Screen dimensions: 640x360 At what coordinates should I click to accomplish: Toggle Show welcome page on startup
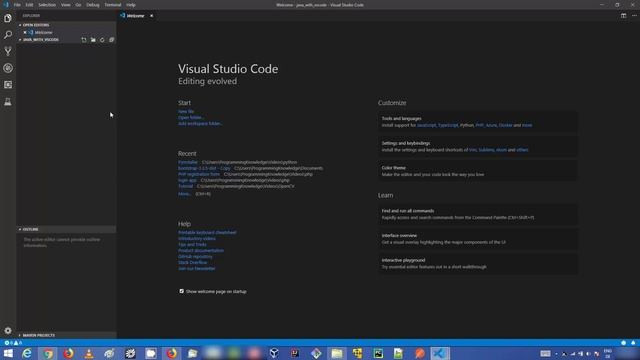182,291
